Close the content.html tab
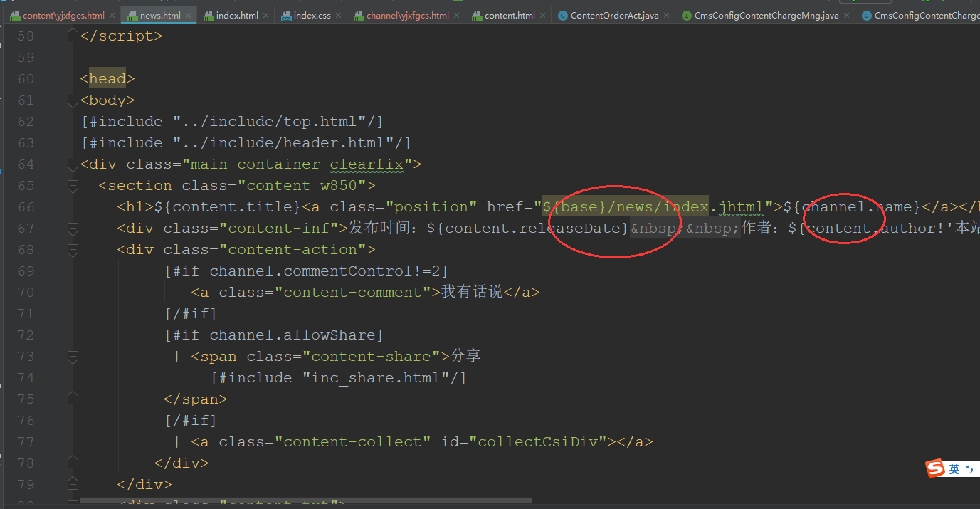The height and width of the screenshot is (509, 980). tap(542, 16)
